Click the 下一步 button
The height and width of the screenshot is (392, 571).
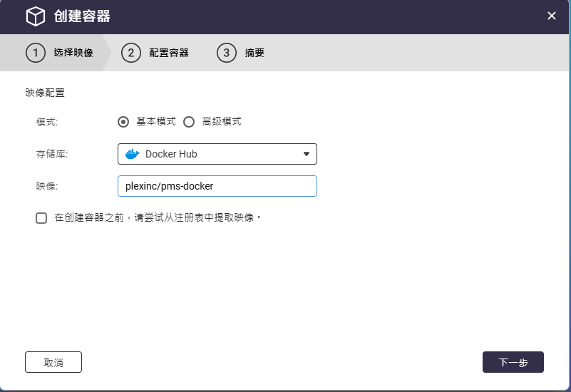513,362
